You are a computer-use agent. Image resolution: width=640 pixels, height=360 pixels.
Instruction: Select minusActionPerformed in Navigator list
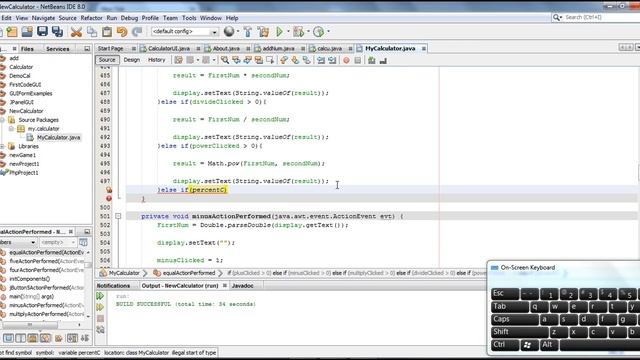click(46, 305)
